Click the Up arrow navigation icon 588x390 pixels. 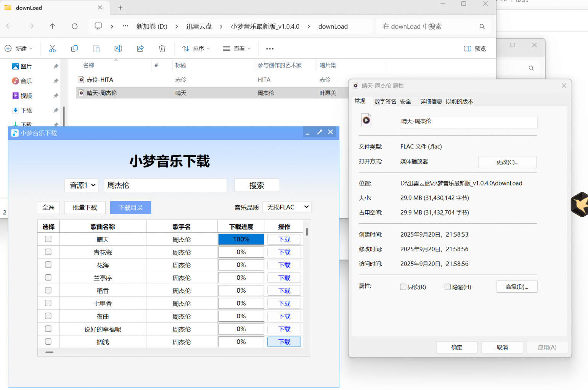click(x=53, y=26)
